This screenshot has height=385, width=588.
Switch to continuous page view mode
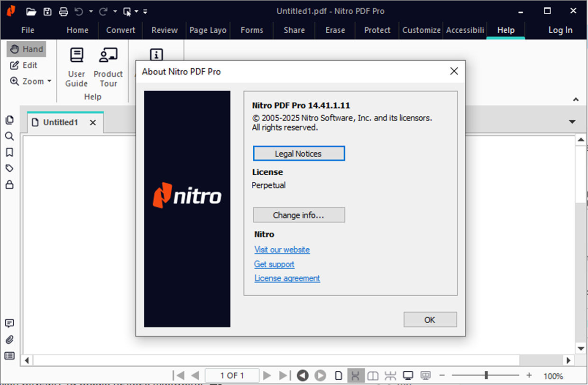tap(355, 375)
